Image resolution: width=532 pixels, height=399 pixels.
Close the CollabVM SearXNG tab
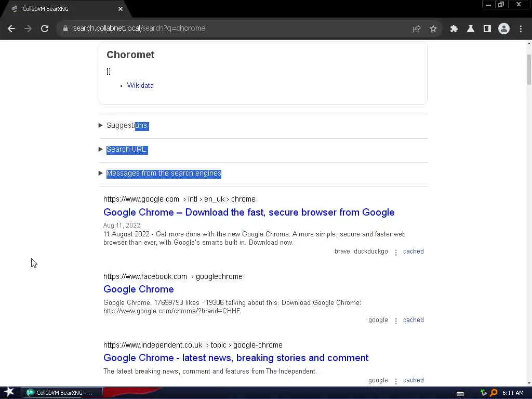pyautogui.click(x=121, y=9)
